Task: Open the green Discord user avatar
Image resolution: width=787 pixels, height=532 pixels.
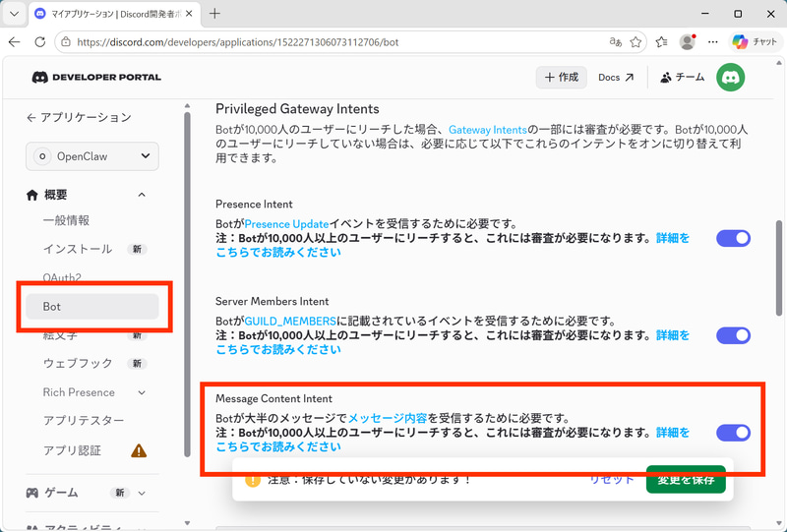Action: [730, 78]
